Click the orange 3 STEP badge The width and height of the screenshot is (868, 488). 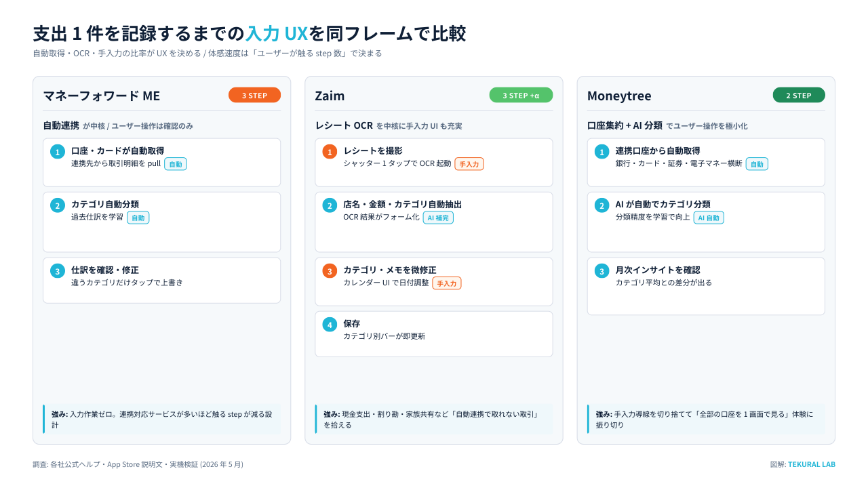point(254,96)
